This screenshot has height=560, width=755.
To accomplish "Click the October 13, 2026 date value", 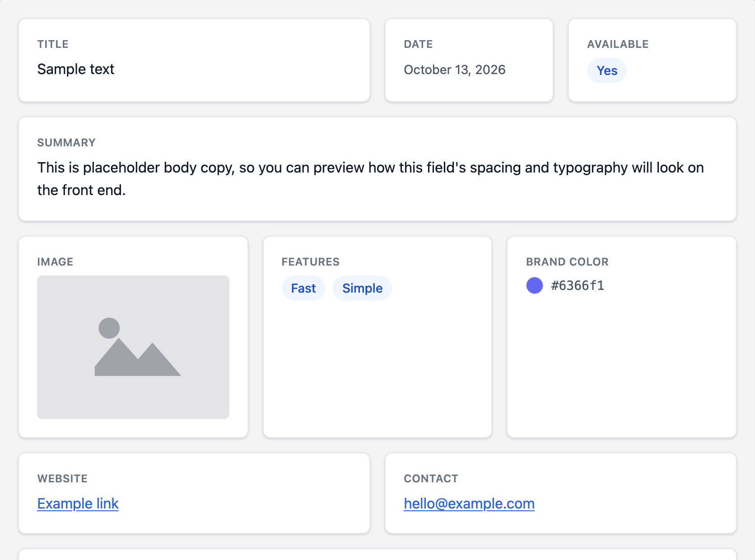I will click(x=455, y=70).
